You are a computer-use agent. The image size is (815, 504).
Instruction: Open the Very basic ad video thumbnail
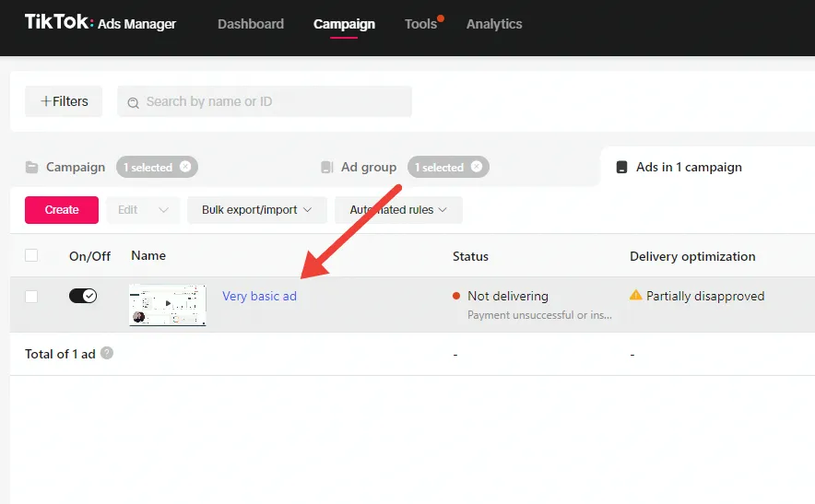tap(168, 305)
